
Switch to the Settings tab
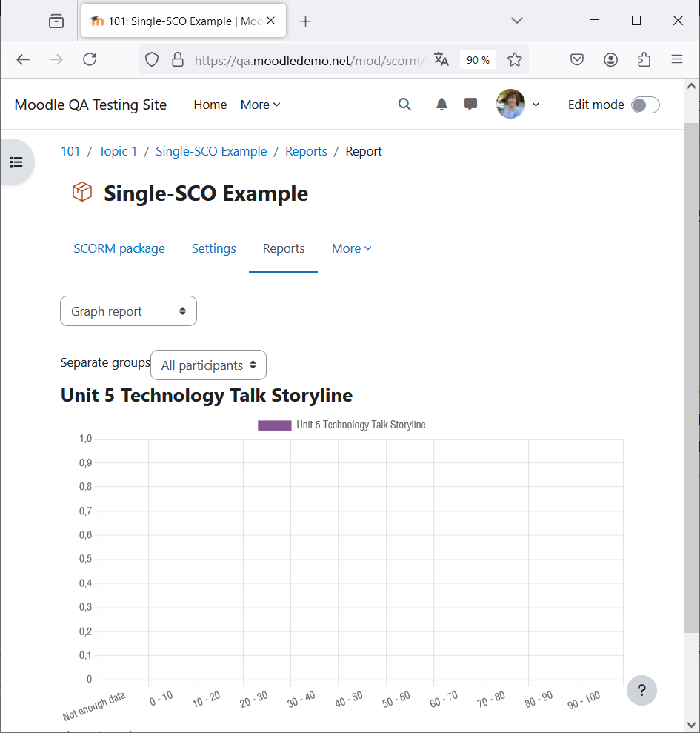(213, 248)
